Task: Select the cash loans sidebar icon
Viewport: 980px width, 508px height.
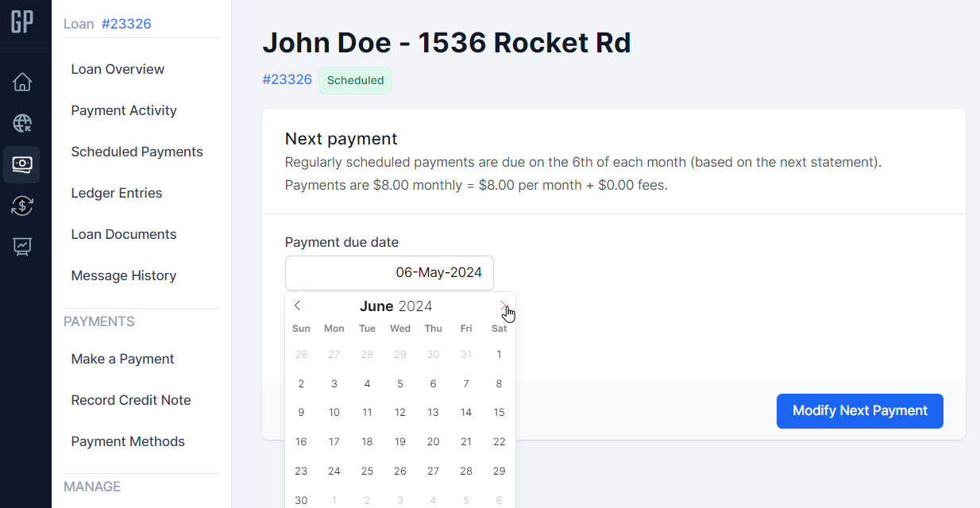Action: click(x=22, y=164)
